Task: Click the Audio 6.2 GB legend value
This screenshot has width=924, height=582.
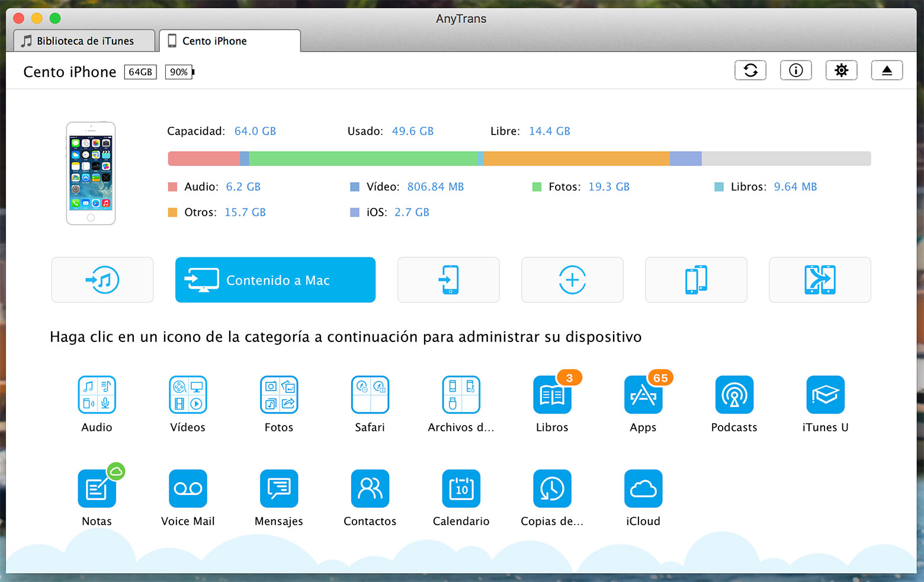Action: 243,187
